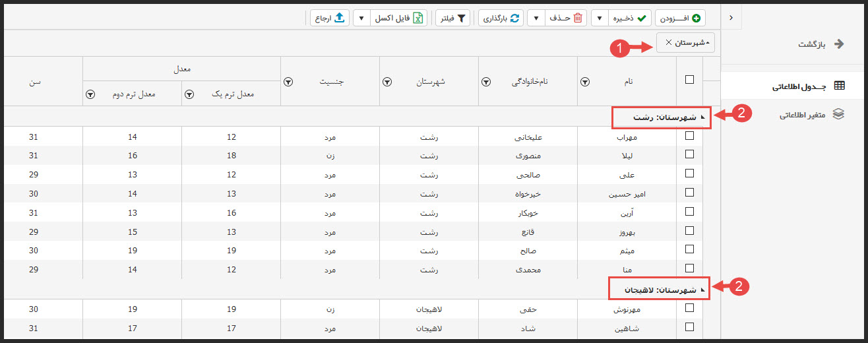Screen dimensions: 868x343
Task: Click the نام column header label
Action: (x=629, y=82)
